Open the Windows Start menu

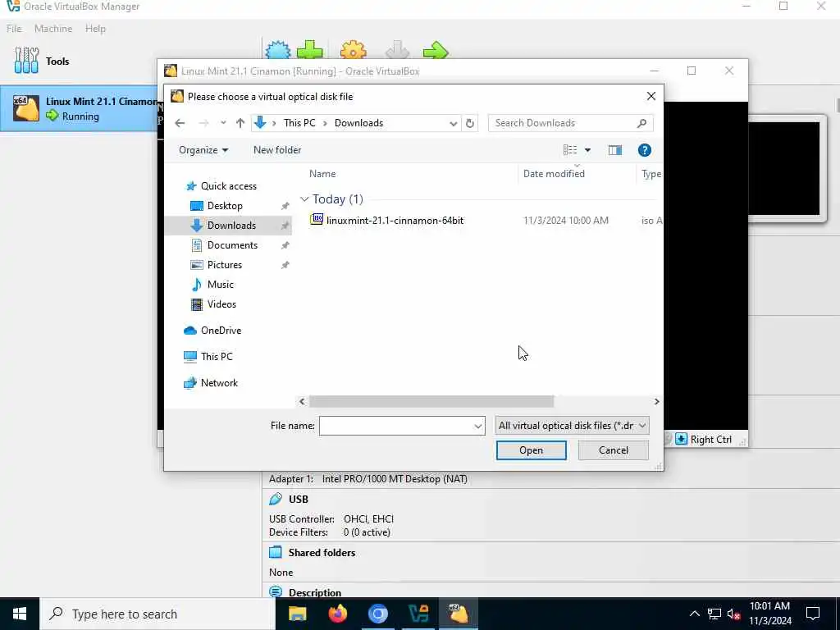20,614
